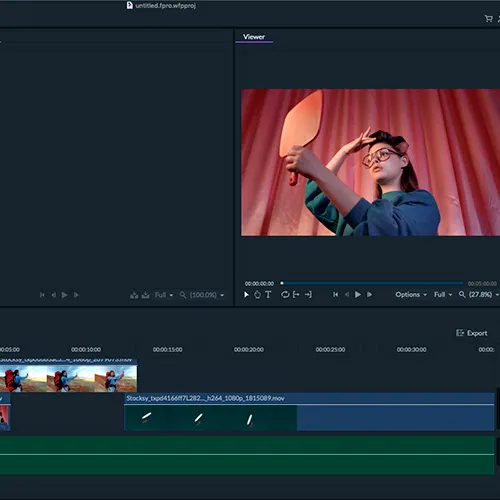Screen dimensions: 500x500
Task: Toggle loop playback in Viewer
Action: pos(285,295)
